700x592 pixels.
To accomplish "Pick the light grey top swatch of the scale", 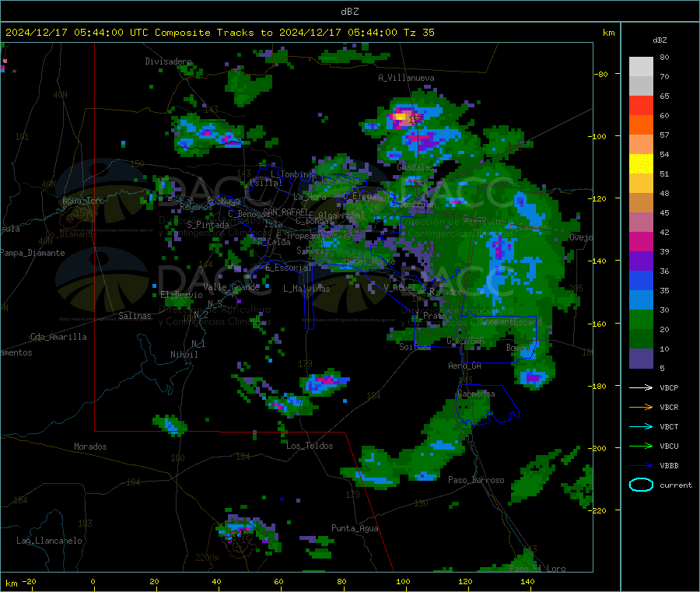I will (x=641, y=67).
